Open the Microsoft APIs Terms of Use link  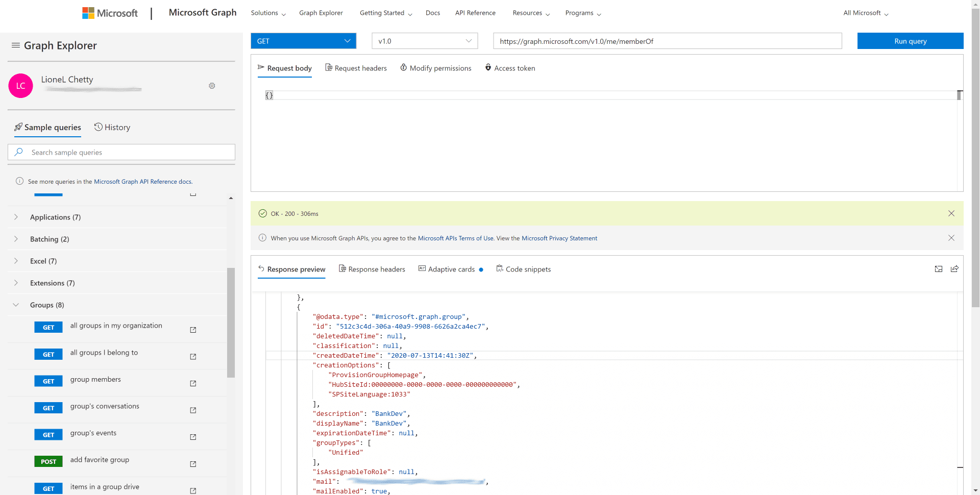tap(456, 238)
